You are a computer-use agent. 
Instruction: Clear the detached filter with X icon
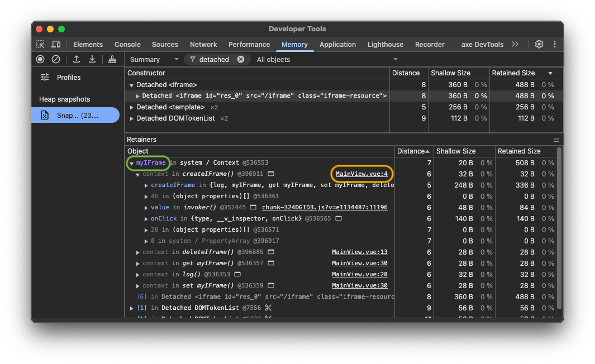click(x=241, y=59)
